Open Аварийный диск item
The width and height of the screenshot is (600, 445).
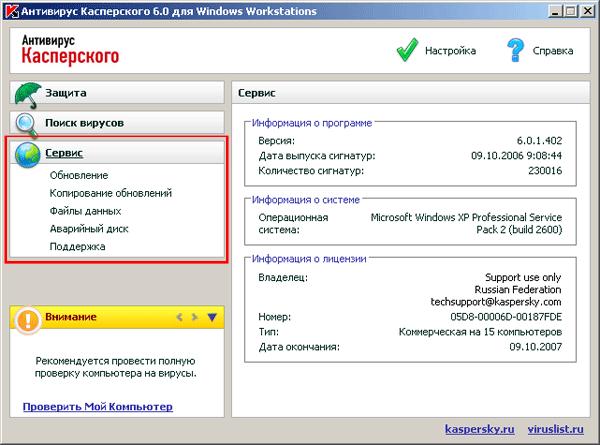89,228
